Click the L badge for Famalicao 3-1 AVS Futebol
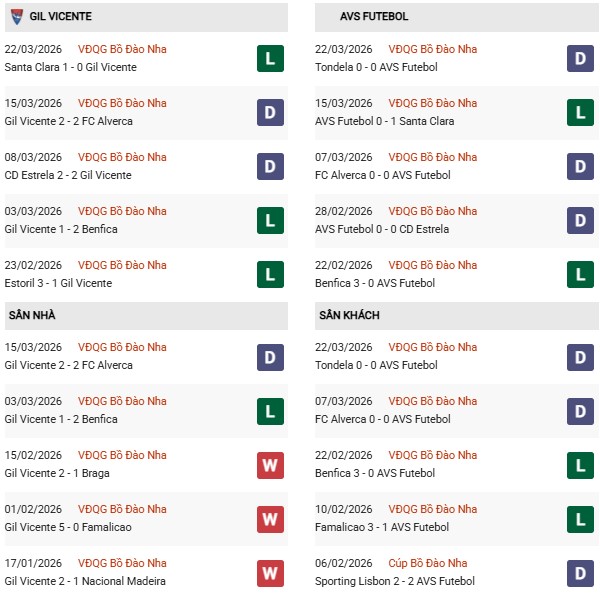Screen dimensions: 600x593 [x=580, y=518]
